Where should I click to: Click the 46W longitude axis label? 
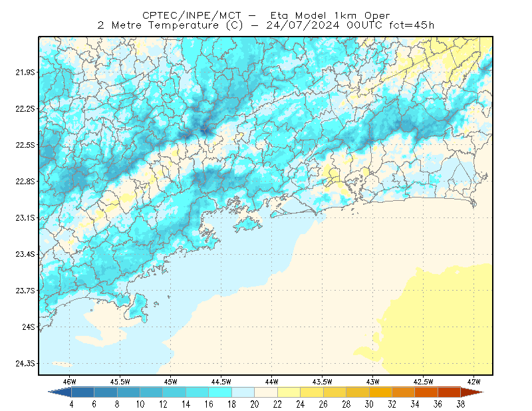click(70, 382)
